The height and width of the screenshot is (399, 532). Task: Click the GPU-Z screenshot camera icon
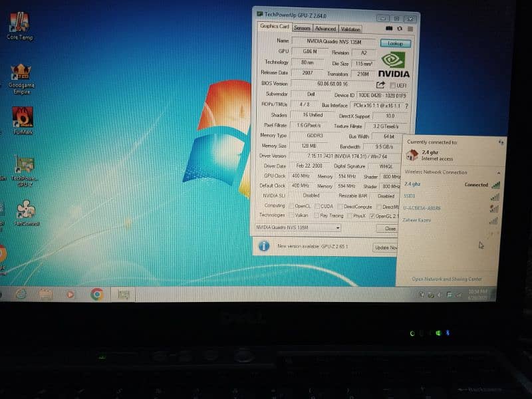[x=389, y=29]
